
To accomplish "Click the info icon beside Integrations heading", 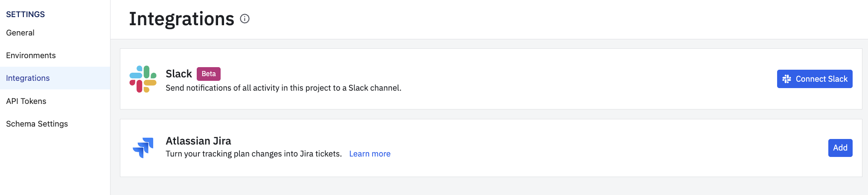I will [245, 19].
